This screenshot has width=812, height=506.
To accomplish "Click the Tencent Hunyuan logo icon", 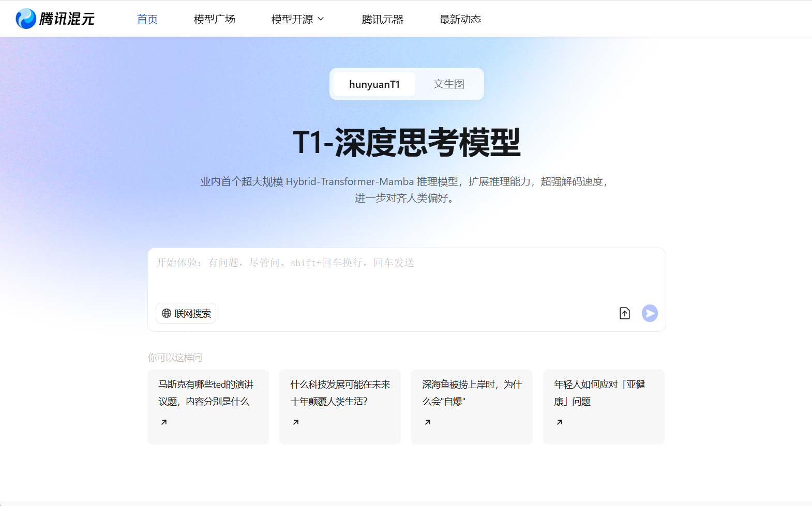I will click(x=26, y=19).
